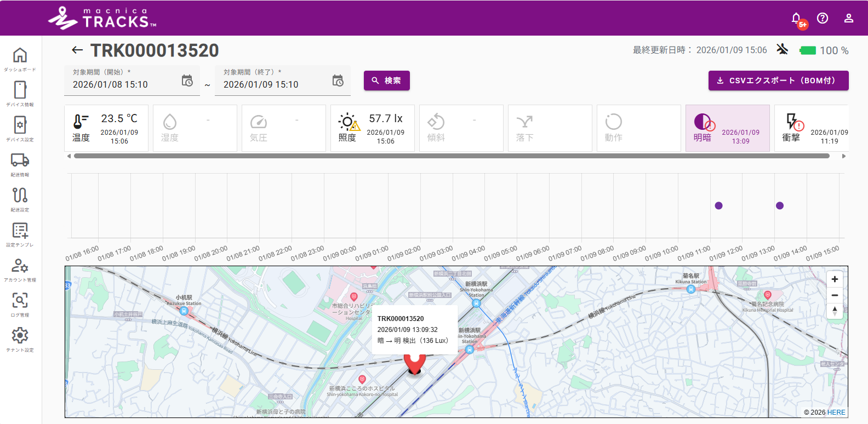868x424 pixels.
Task: Click the purple search button
Action: [386, 81]
